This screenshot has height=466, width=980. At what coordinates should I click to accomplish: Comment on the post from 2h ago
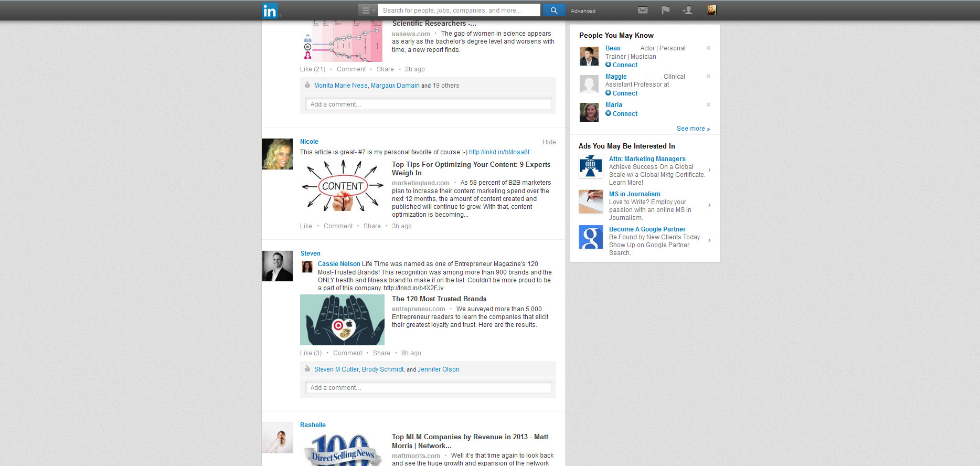click(351, 69)
